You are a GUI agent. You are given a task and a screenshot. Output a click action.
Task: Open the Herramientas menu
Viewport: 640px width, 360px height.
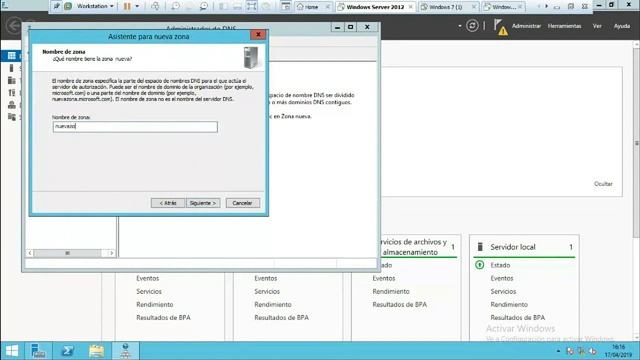(564, 26)
